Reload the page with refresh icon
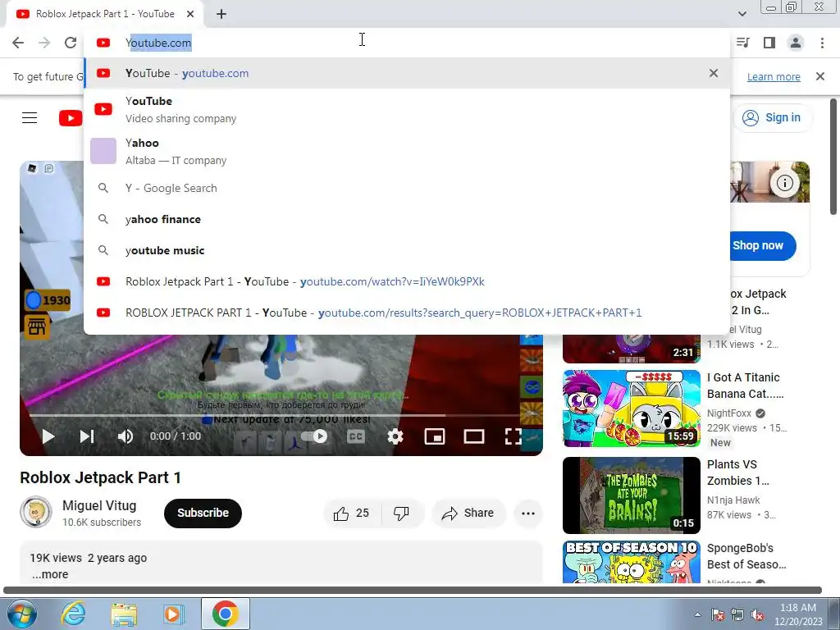This screenshot has height=630, width=840. coord(71,43)
